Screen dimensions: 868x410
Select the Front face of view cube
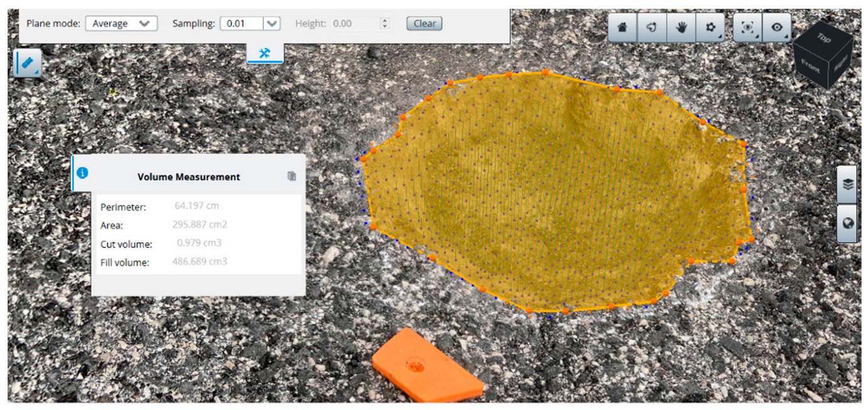[x=809, y=64]
